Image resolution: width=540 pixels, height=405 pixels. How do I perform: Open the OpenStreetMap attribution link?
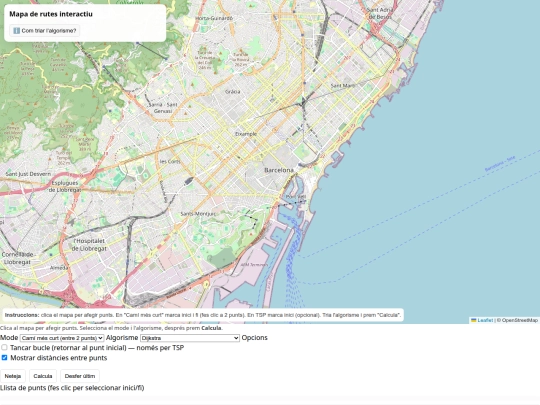[519, 320]
